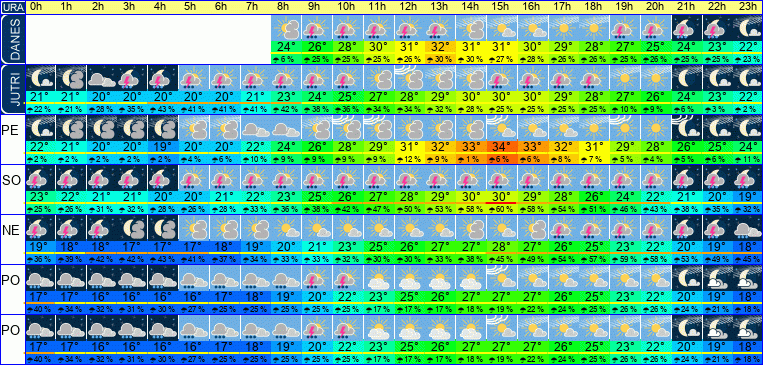Click the PE 15h windy sun icon

[502, 128]
